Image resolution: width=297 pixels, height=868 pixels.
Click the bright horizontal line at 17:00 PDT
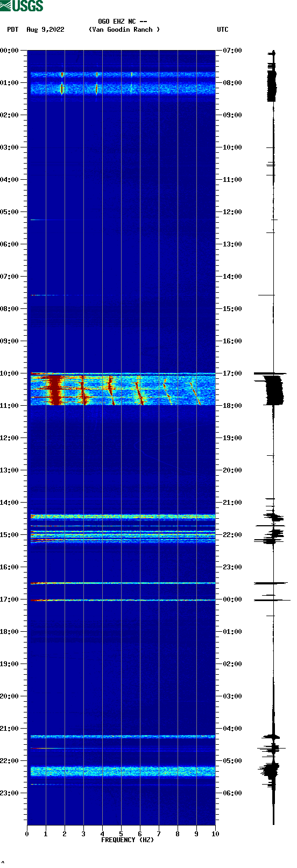pyautogui.click(x=123, y=600)
